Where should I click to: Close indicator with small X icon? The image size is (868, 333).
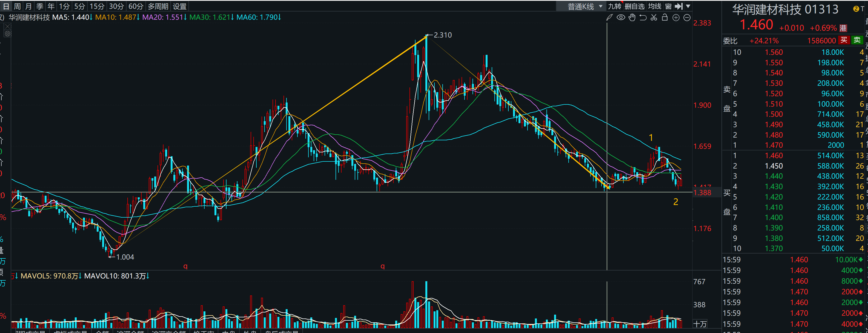pos(8,26)
